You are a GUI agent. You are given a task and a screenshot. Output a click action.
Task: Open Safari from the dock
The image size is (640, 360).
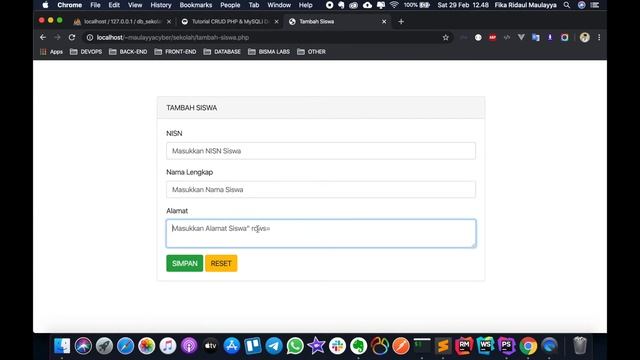[x=125, y=346]
